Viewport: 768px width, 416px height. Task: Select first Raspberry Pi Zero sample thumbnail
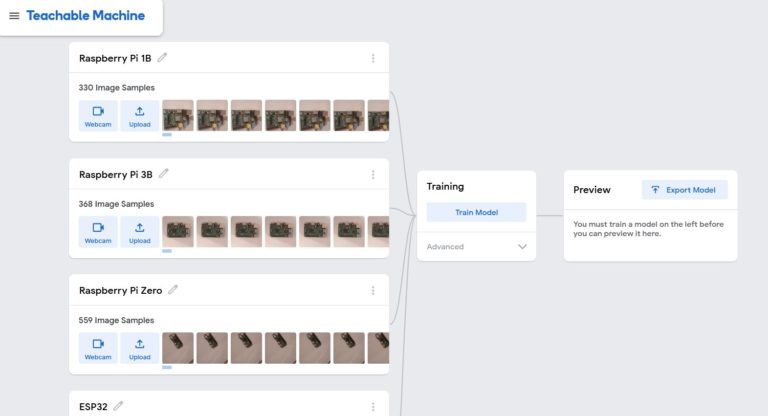click(x=178, y=348)
